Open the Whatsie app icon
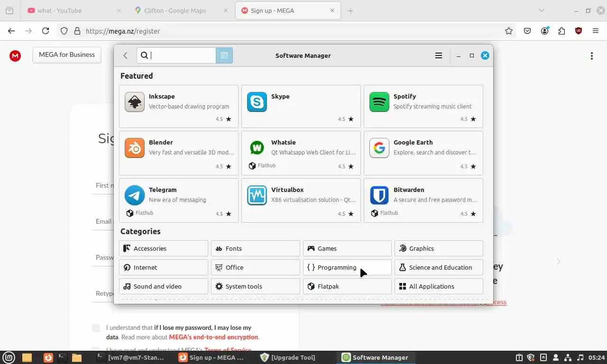Viewport: 607px width, 364px height. point(257,148)
